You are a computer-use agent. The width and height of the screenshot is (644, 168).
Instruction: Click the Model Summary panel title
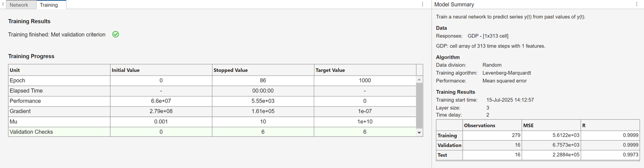[x=454, y=5]
